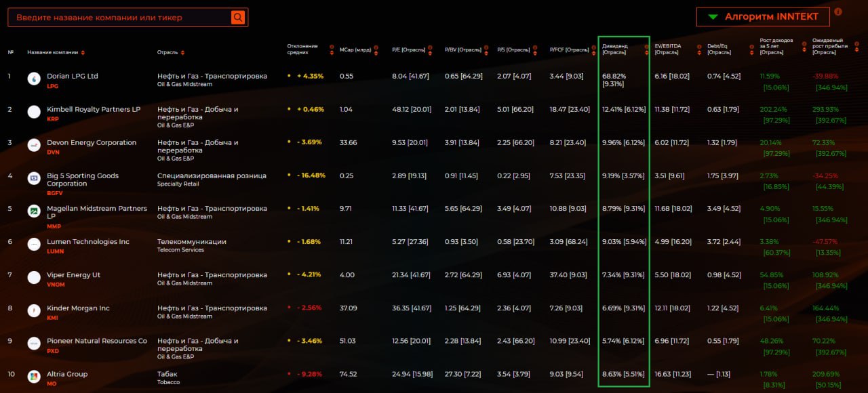This screenshot has width=868, height=393.
Task: Sort by Название компании column arrows
Action: (x=83, y=52)
